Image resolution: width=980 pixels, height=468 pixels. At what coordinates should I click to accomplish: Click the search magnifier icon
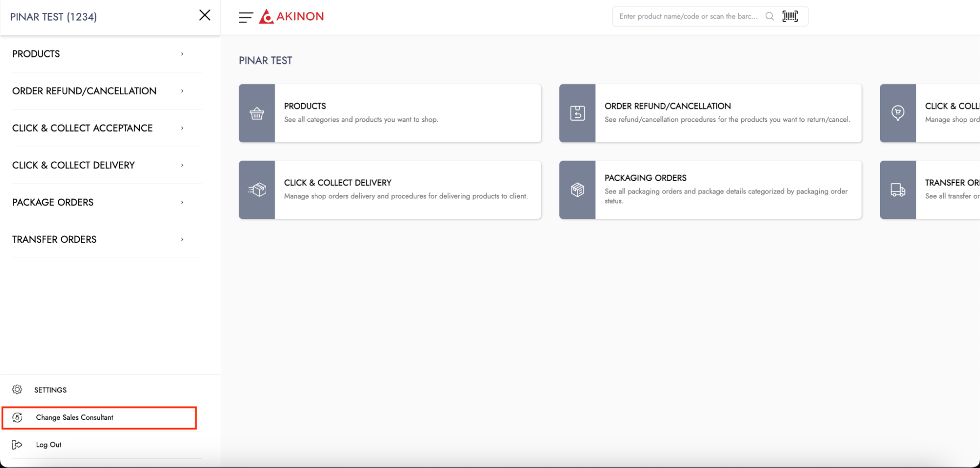[770, 16]
